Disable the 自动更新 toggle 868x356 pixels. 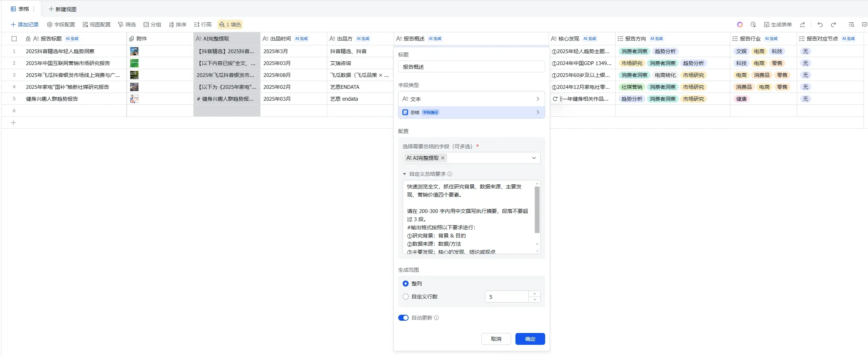403,318
